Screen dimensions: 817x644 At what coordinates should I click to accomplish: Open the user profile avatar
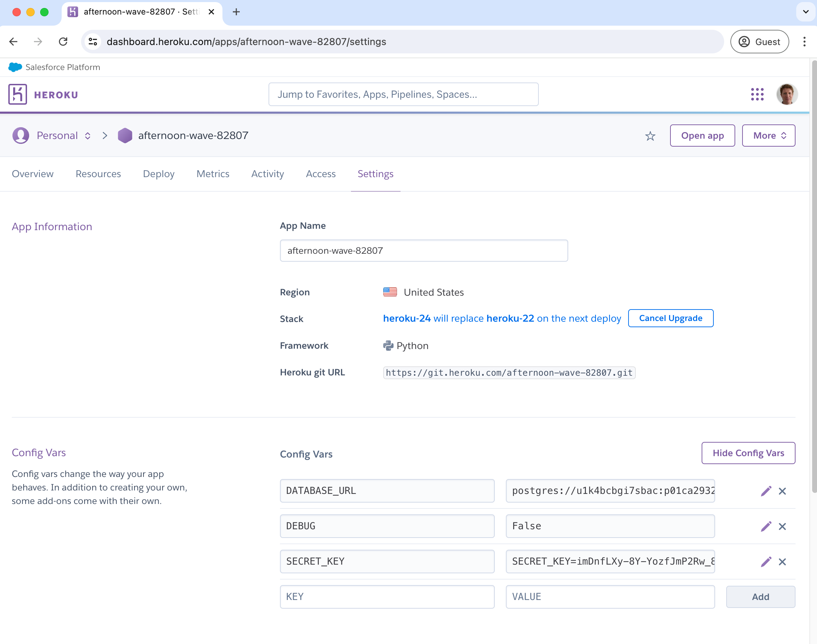pyautogui.click(x=787, y=94)
